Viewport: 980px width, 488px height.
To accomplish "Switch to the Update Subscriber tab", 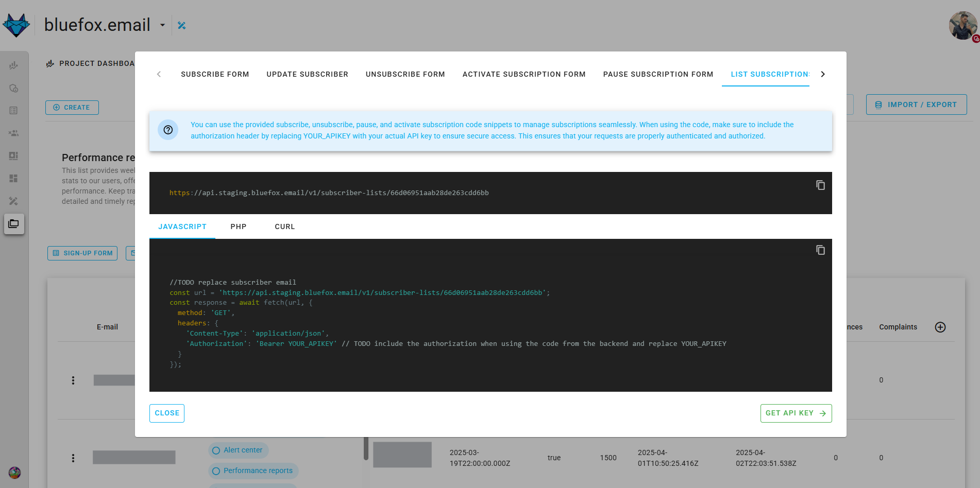I will (307, 74).
